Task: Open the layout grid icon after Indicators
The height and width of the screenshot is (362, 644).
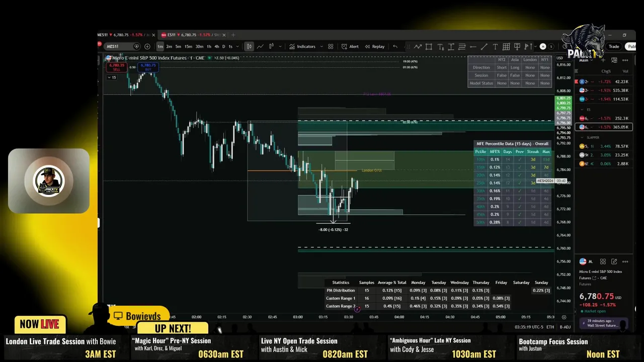Action: click(331, 46)
